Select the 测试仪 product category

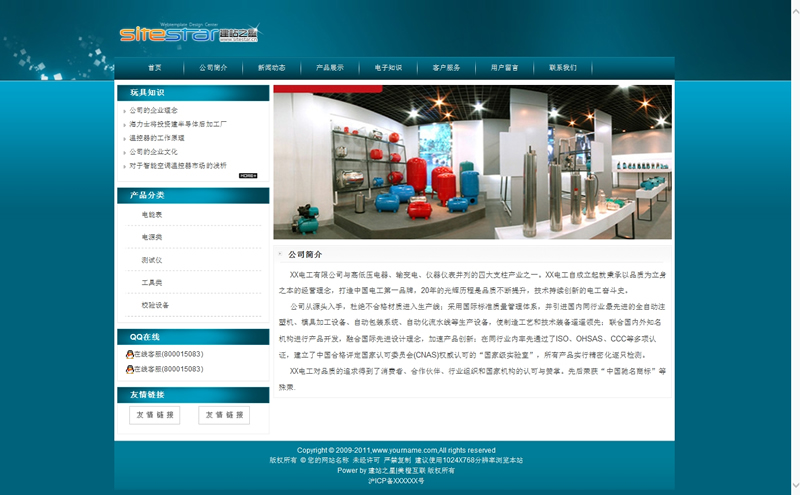point(152,260)
